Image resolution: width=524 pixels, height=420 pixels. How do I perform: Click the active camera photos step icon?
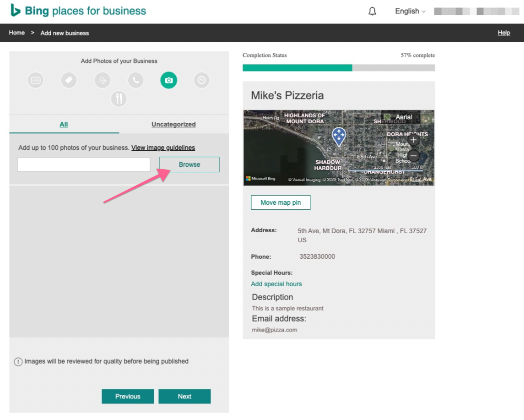tap(169, 80)
